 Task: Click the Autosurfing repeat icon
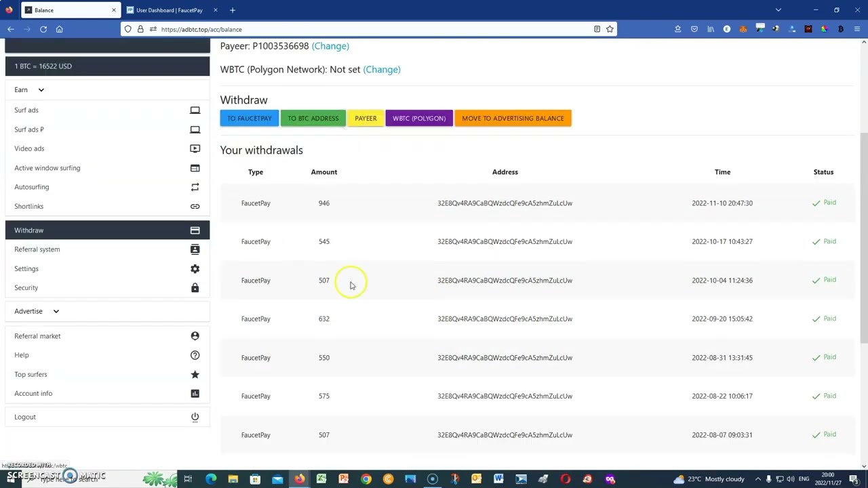195,187
